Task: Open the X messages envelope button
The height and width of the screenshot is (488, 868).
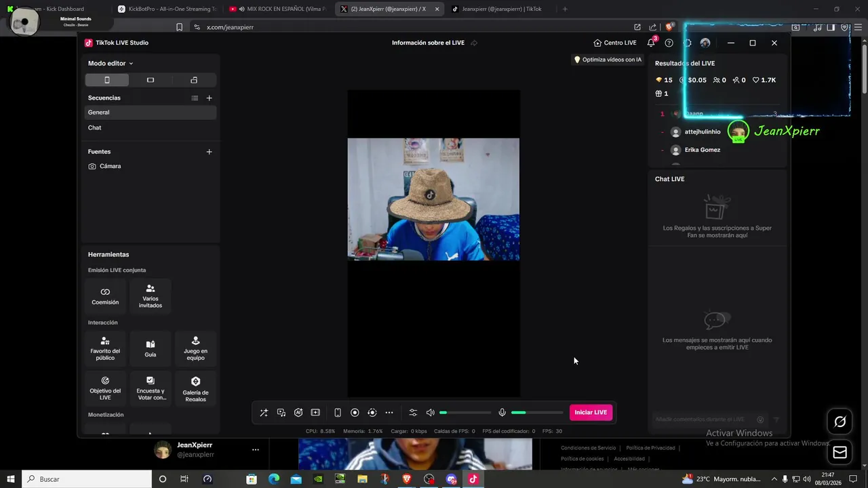Action: pos(840,452)
